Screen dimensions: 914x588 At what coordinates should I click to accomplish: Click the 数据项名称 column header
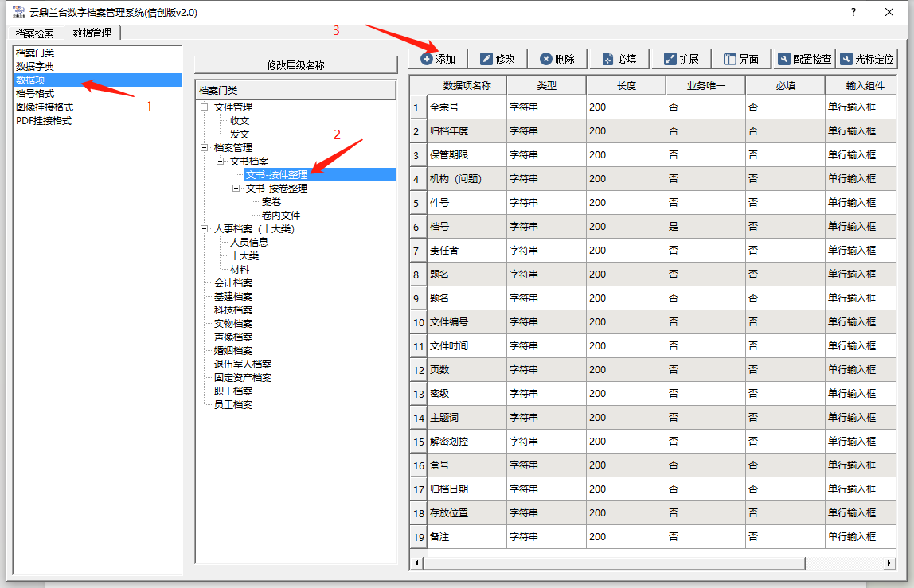[467, 85]
